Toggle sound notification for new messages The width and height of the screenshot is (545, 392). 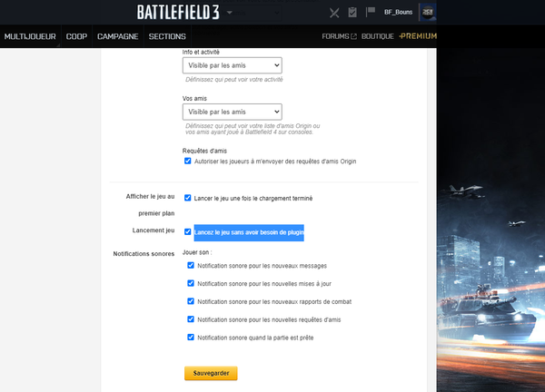pos(191,265)
